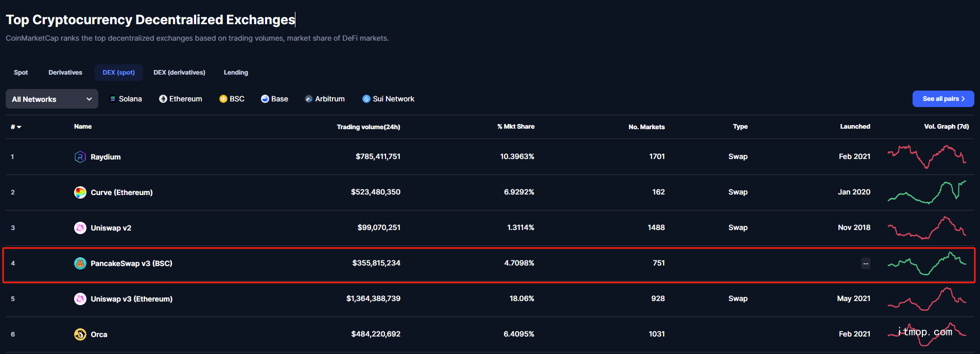Click the Jan 2020 launch date

click(854, 192)
